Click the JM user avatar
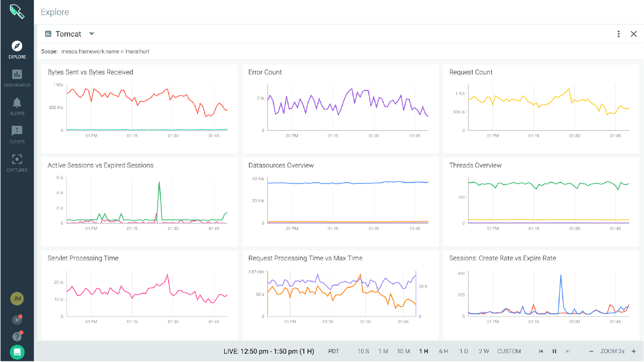 (x=17, y=299)
